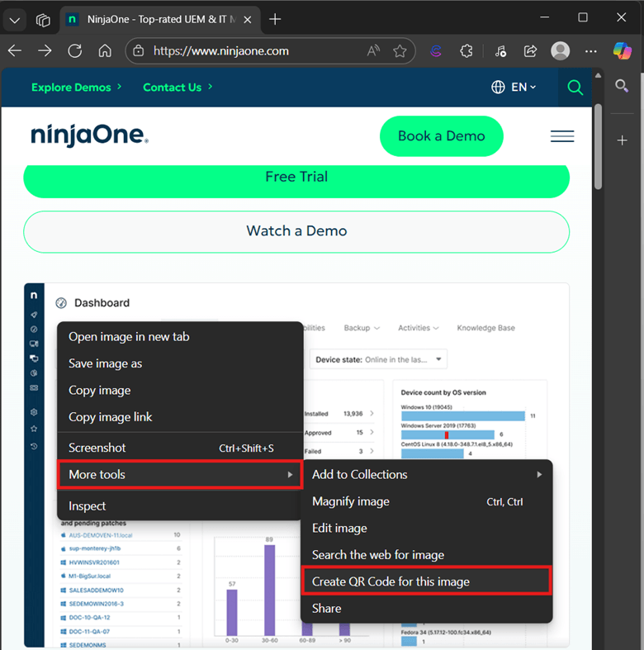Open the tab actions workspaces icon
The image size is (644, 650).
point(43,20)
